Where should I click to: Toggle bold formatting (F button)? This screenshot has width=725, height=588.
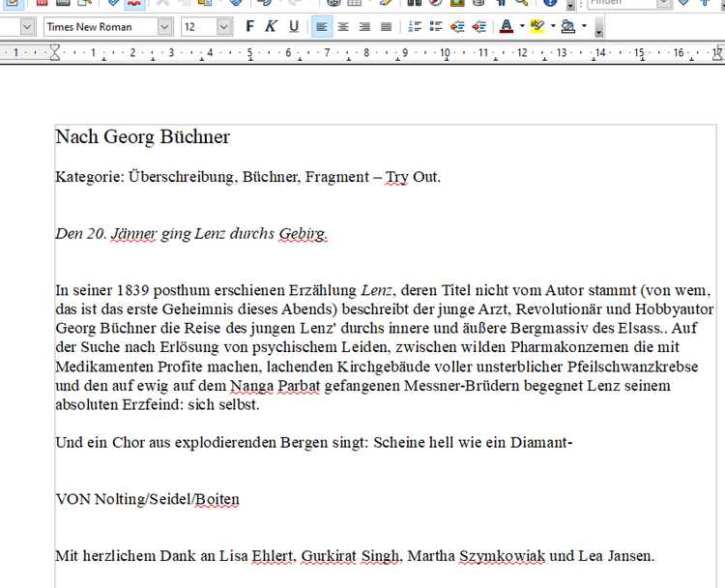(x=249, y=27)
